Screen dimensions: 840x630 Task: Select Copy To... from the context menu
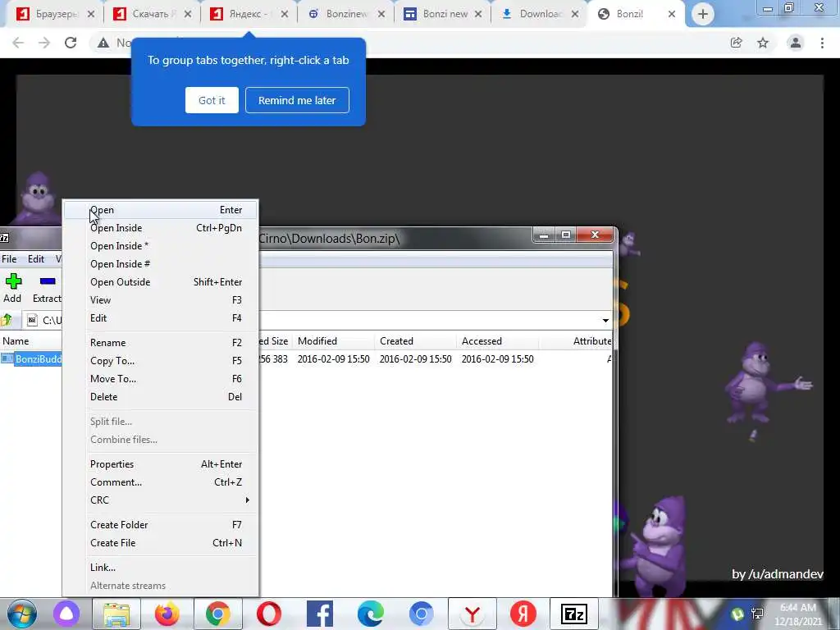coord(161,361)
